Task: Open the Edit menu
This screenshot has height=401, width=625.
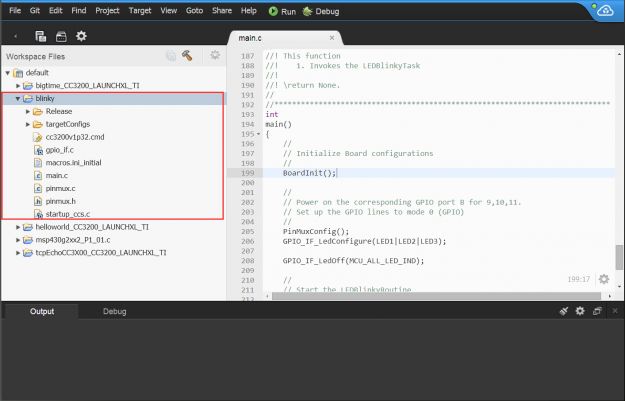Action: tap(55, 11)
